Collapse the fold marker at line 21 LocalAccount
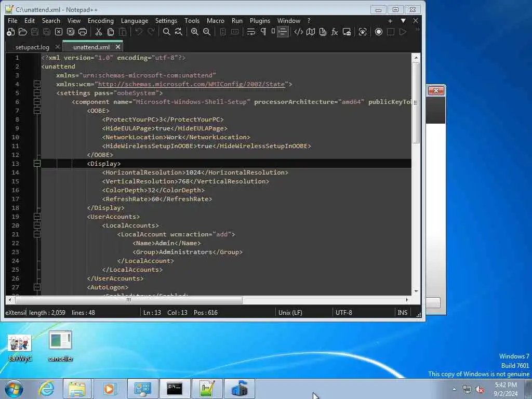This screenshot has height=399, width=532. 37,234
